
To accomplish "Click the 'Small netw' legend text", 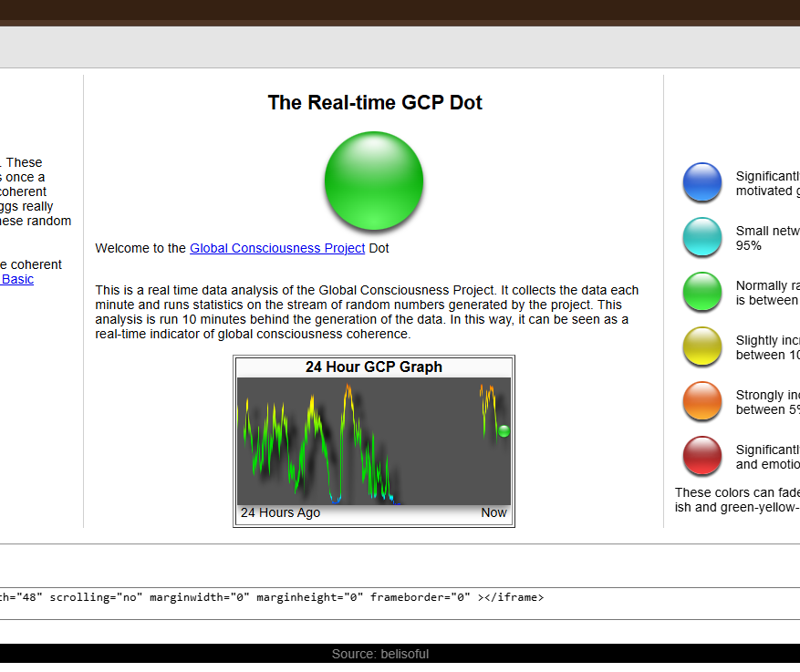I will click(768, 231).
